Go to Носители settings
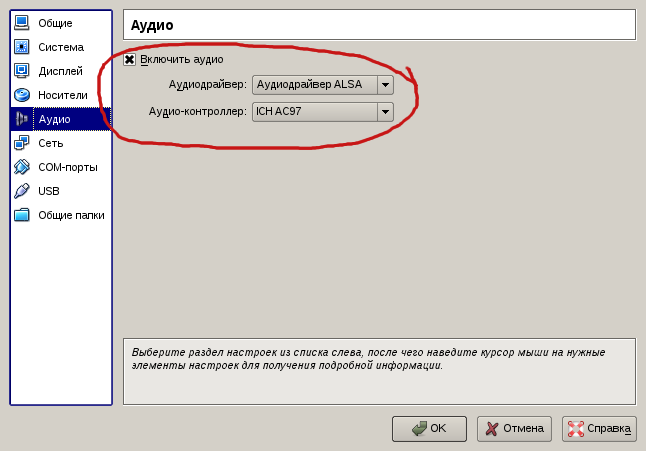 point(61,95)
